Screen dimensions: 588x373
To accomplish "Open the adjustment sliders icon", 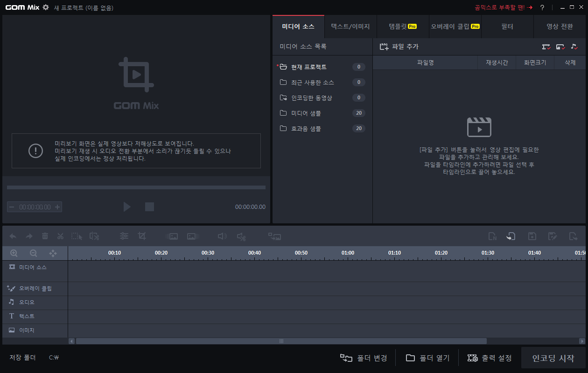I will pyautogui.click(x=124, y=236).
